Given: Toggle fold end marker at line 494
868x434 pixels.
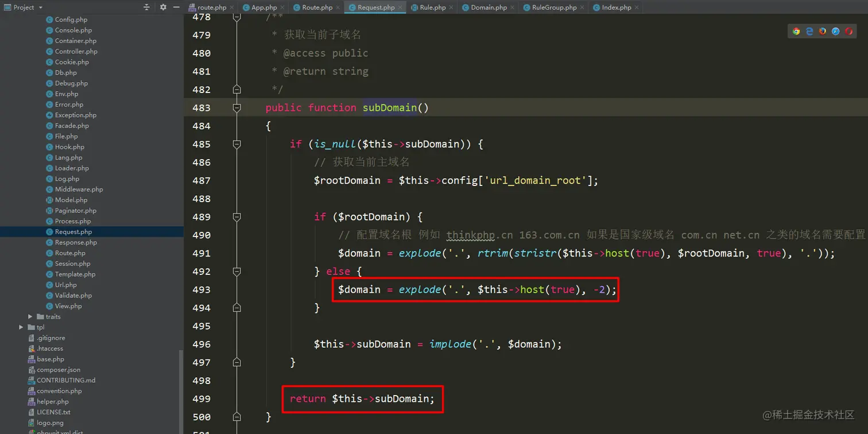Looking at the screenshot, I should (x=237, y=308).
